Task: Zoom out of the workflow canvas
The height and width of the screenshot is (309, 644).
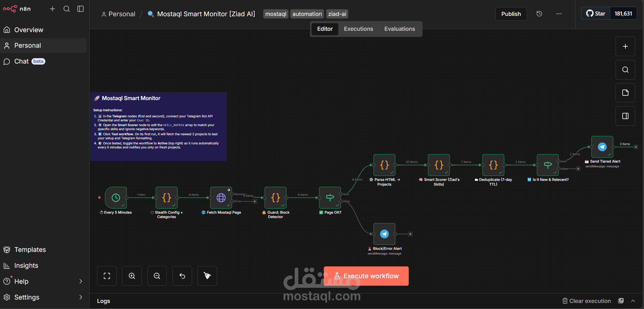Action: pyautogui.click(x=157, y=276)
